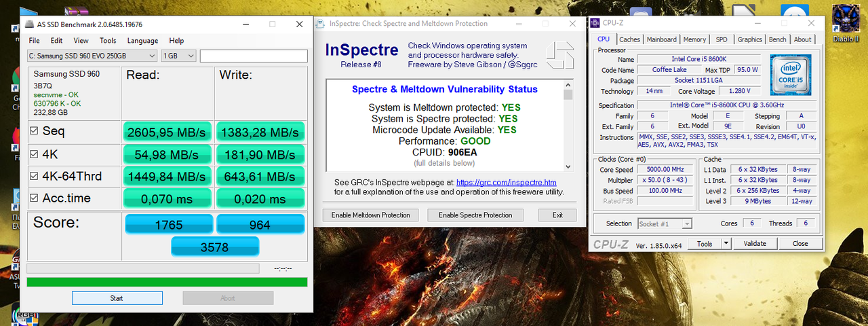Click the CPUID value 906EA in InSpectre
868x326 pixels.
click(x=464, y=152)
